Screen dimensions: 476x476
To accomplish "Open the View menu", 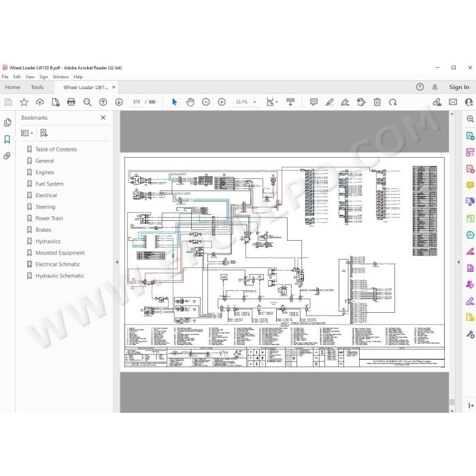I will pos(30,77).
